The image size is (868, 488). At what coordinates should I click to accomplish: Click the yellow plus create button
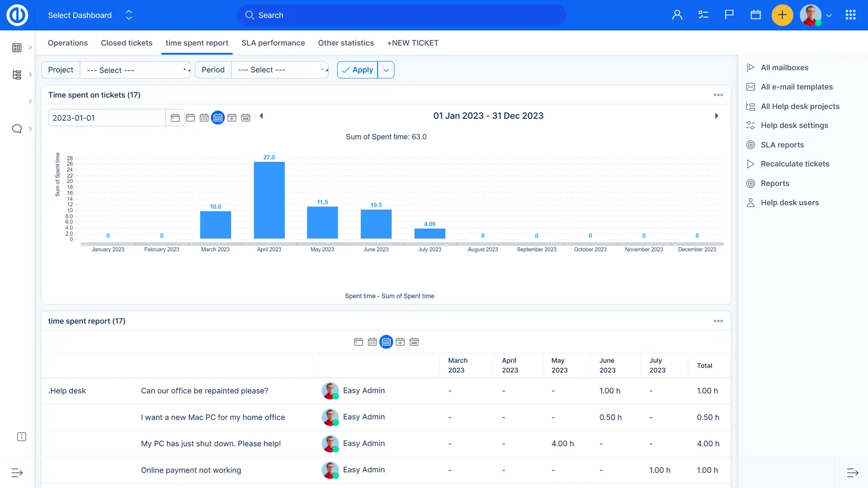tap(782, 15)
